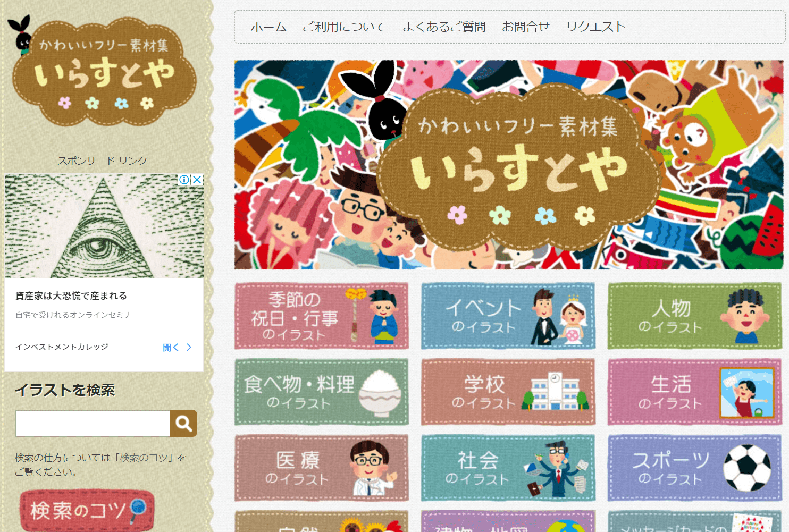Click the いらすとや sidebar logo
The image size is (789, 532).
102,70
